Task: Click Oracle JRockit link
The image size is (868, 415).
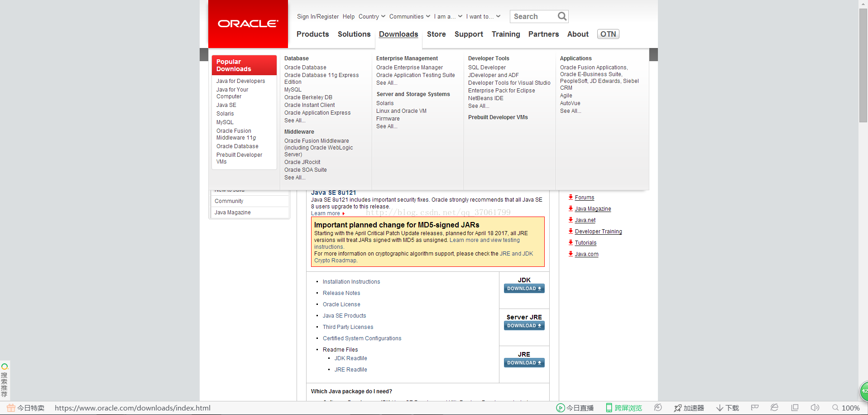Action: click(x=302, y=162)
